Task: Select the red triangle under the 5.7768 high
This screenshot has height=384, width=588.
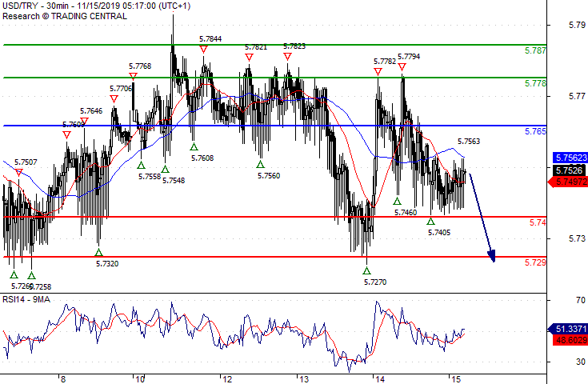Action: pos(133,76)
